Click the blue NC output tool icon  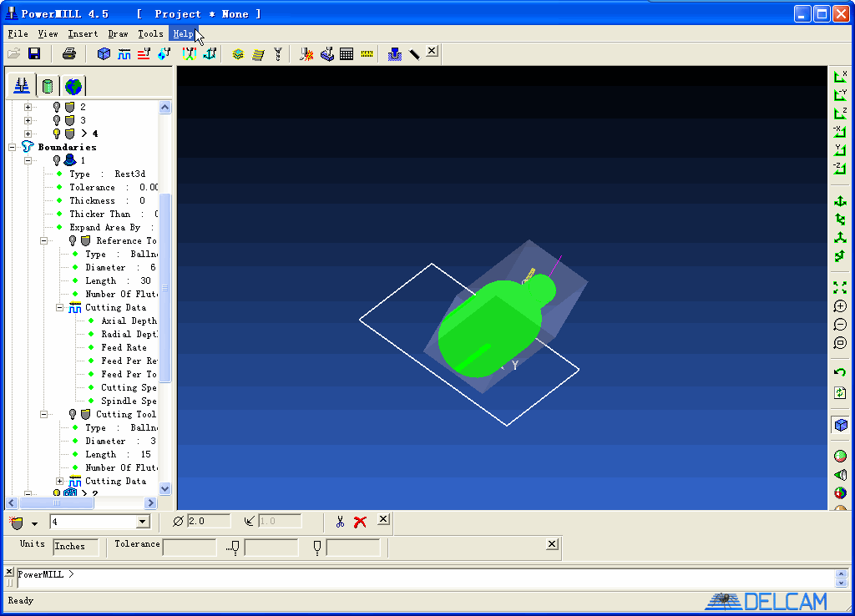pos(395,54)
